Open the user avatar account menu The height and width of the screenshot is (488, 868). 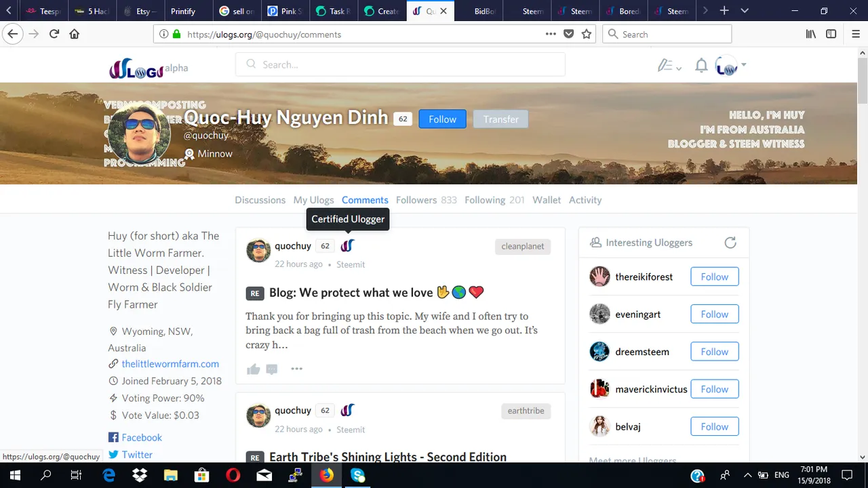coord(731,66)
